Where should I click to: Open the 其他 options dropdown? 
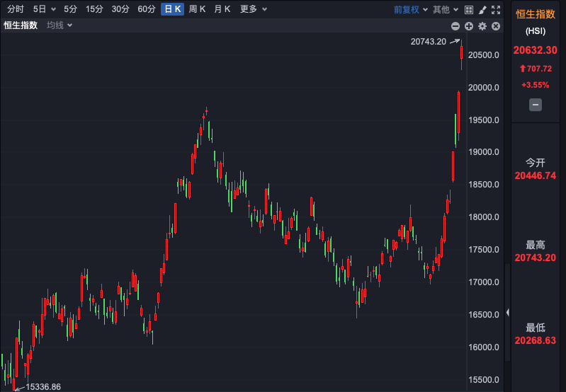coord(446,10)
